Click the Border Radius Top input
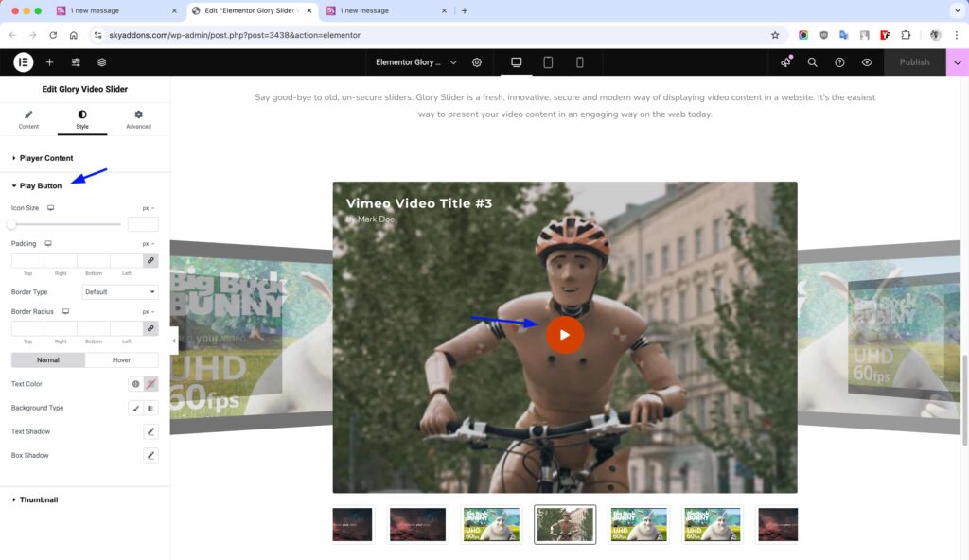This screenshot has width=969, height=560. 27,328
